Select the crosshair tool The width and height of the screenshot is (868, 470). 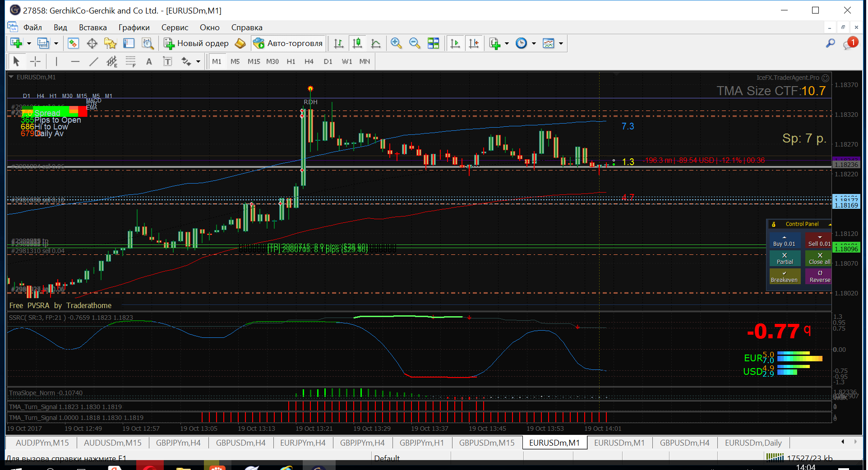[35, 61]
